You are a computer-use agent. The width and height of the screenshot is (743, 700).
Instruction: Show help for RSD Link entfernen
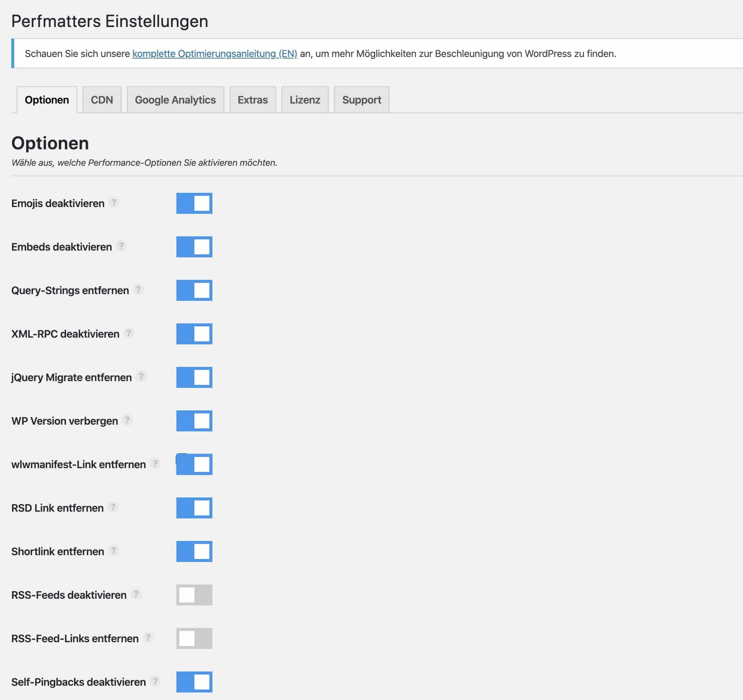coord(113,507)
